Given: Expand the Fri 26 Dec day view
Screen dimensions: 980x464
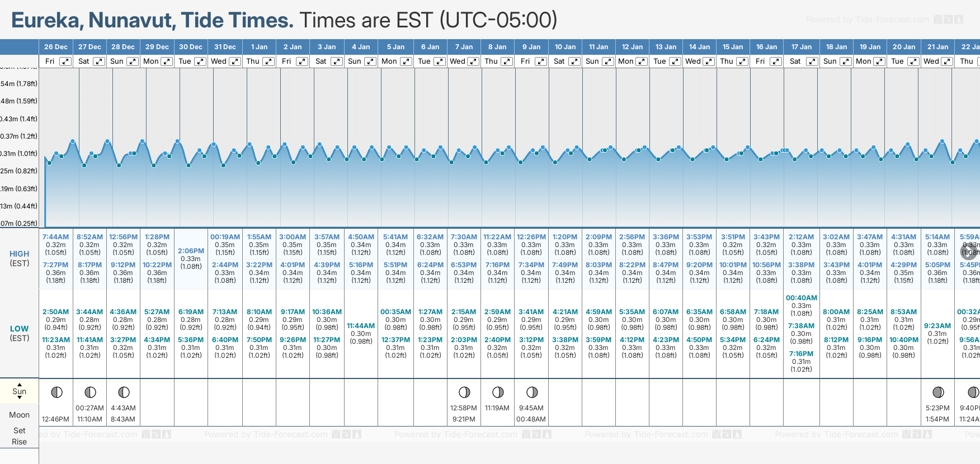Looking at the screenshot, I should click(65, 61).
